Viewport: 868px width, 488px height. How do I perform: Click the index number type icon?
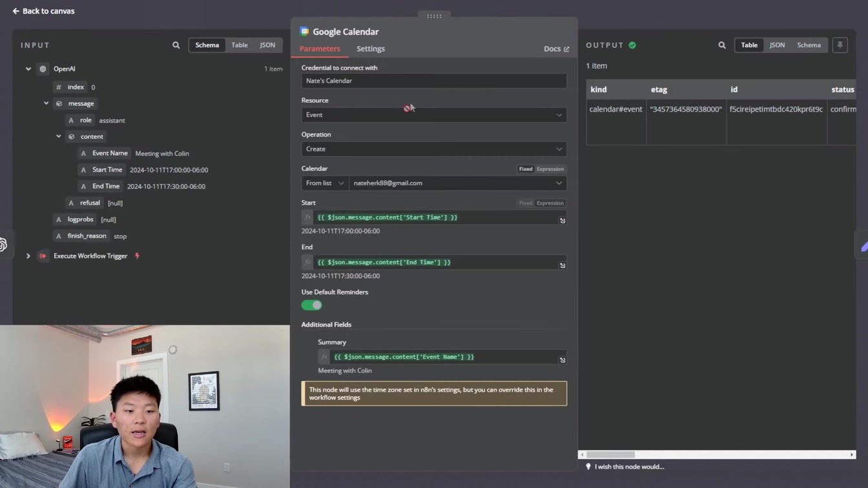point(59,87)
